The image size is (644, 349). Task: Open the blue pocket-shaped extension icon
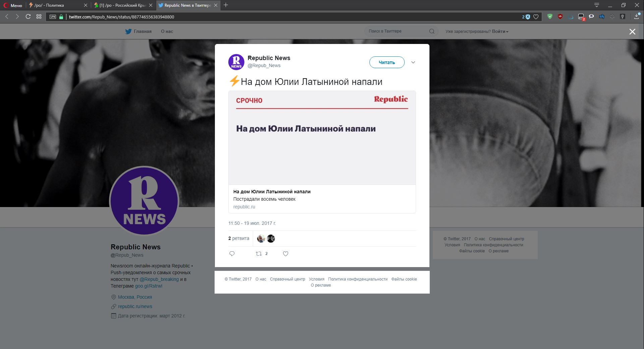[571, 16]
